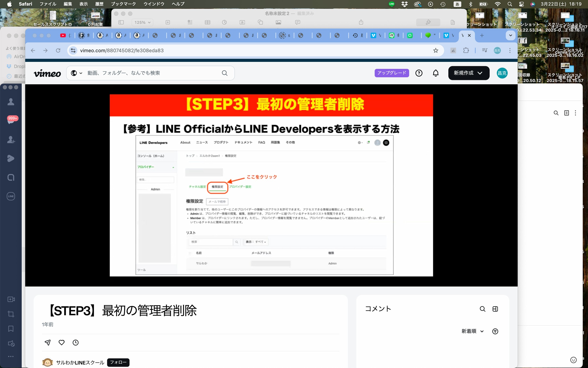Open more options dots in LINE sidebar
This screenshot has height=368, width=588.
pyautogui.click(x=11, y=357)
